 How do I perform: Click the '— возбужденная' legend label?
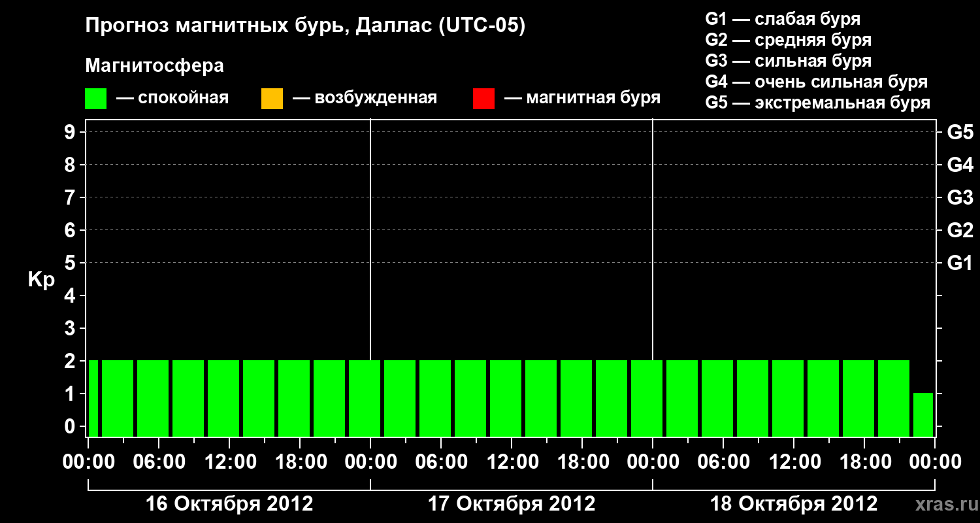coord(365,98)
